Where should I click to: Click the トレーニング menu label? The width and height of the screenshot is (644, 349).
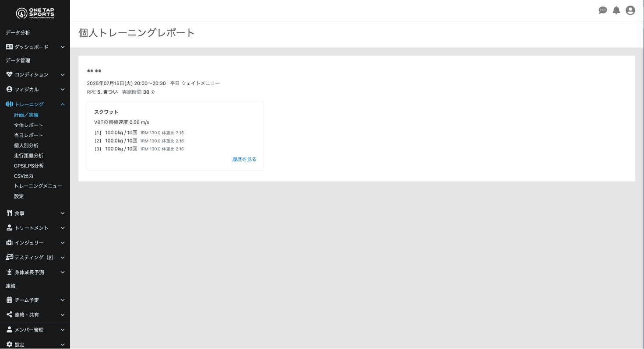click(x=29, y=104)
